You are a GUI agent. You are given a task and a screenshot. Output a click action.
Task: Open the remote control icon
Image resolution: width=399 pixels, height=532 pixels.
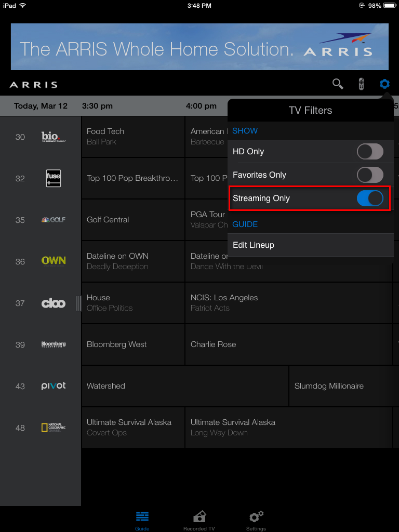(362, 84)
